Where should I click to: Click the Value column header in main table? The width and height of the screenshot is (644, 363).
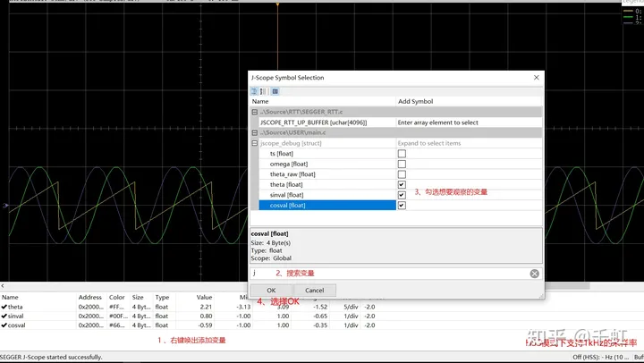coord(204,298)
